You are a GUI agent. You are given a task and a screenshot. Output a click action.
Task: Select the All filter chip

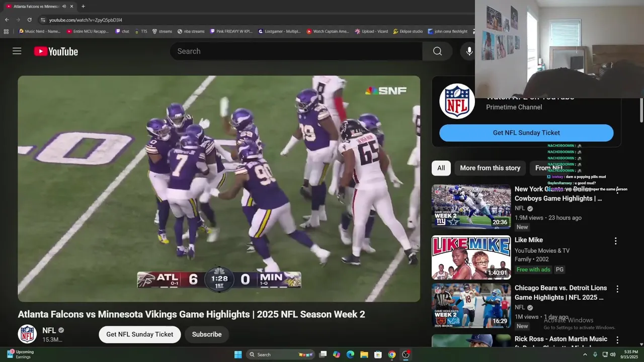pos(441,168)
